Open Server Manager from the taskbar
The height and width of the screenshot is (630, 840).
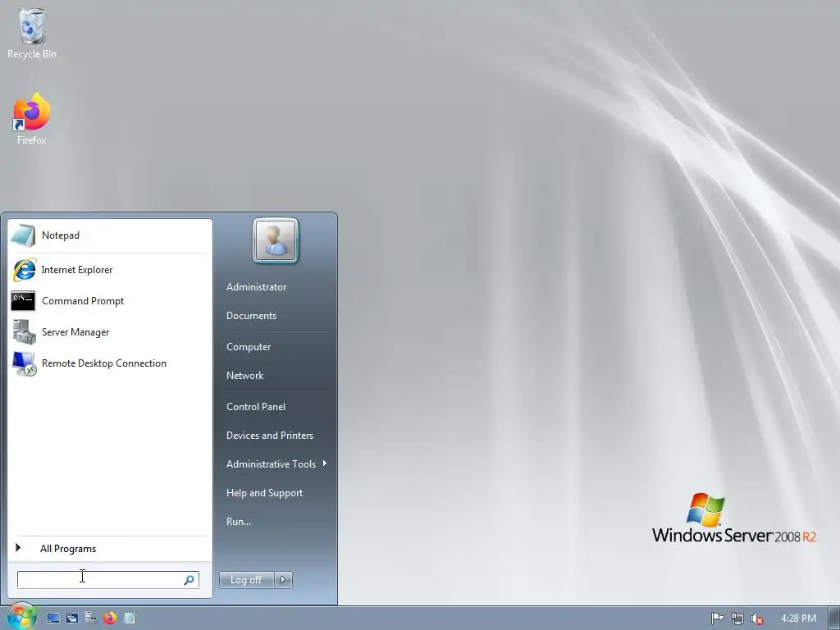[x=91, y=619]
